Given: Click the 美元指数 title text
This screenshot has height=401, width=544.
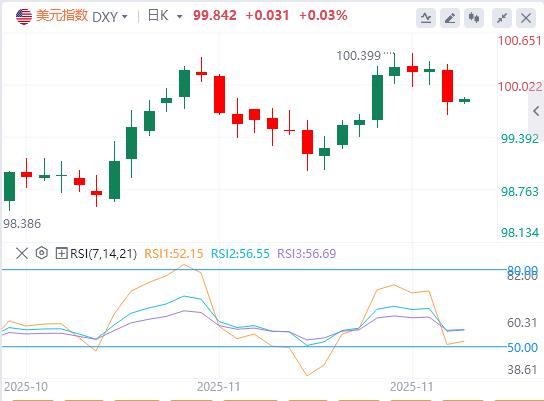Looking at the screenshot, I should (62, 16).
